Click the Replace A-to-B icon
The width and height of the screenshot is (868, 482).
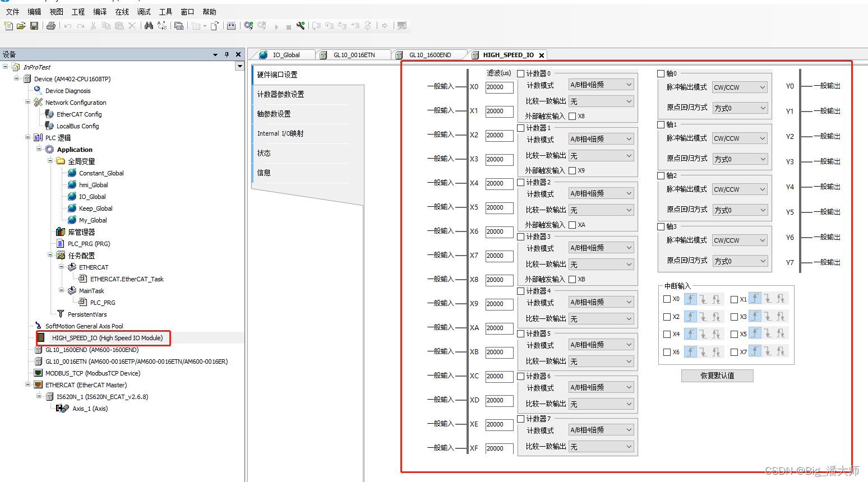click(x=162, y=26)
